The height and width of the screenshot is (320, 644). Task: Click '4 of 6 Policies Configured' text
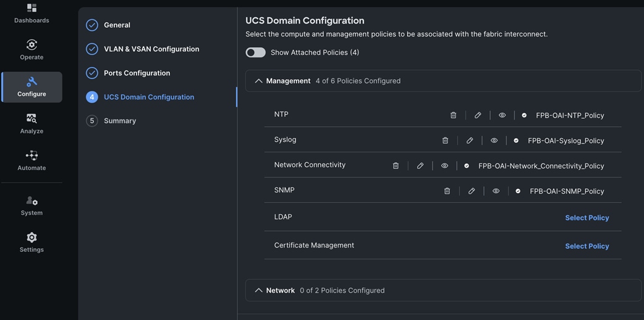coord(358,81)
